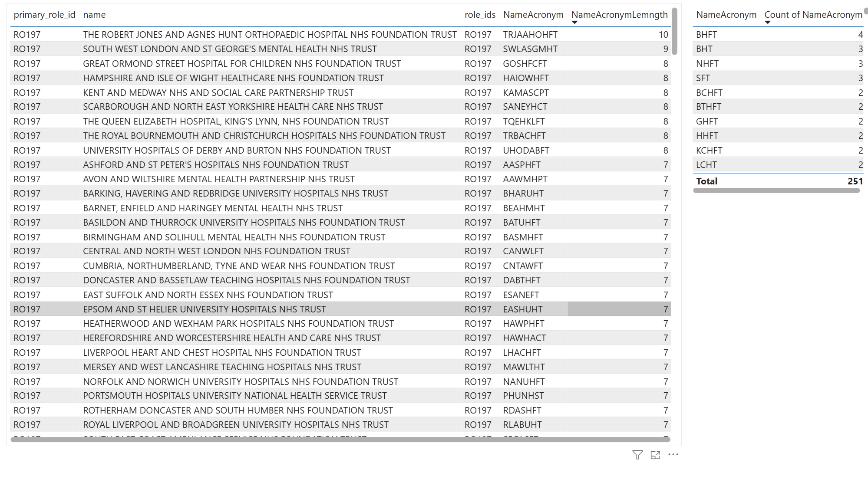Image resolution: width=868 pixels, height=486 pixels.
Task: Click the right table horizontal scrollbar
Action: [776, 190]
